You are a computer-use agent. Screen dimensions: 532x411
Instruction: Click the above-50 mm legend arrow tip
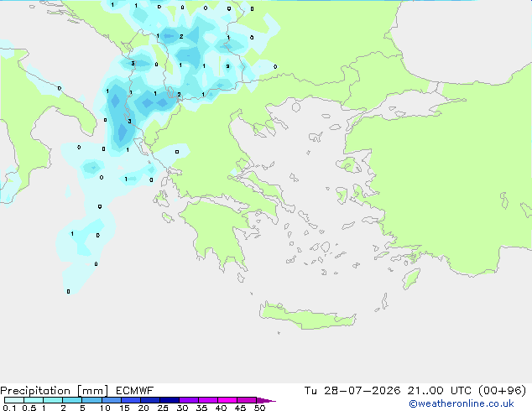coord(266,400)
